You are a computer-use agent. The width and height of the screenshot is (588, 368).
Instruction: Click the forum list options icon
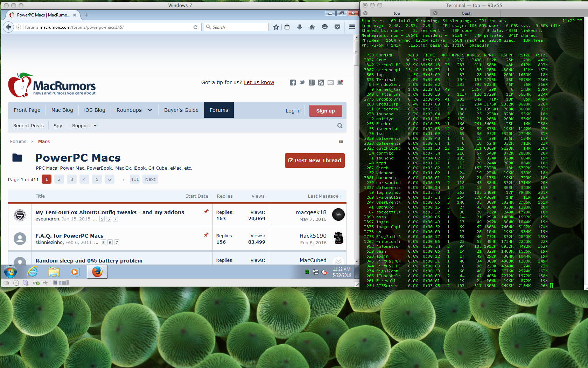[341, 142]
